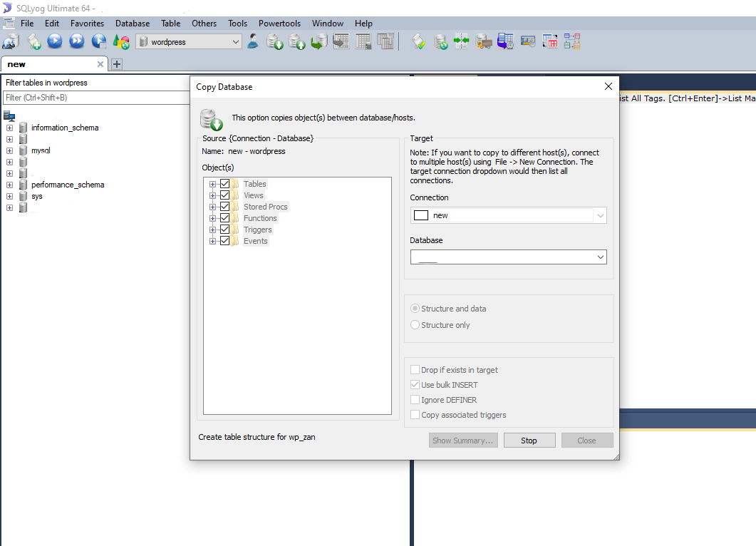Viewport: 756px width, 546px height.
Task: Open the Powertools menu
Action: click(x=279, y=24)
